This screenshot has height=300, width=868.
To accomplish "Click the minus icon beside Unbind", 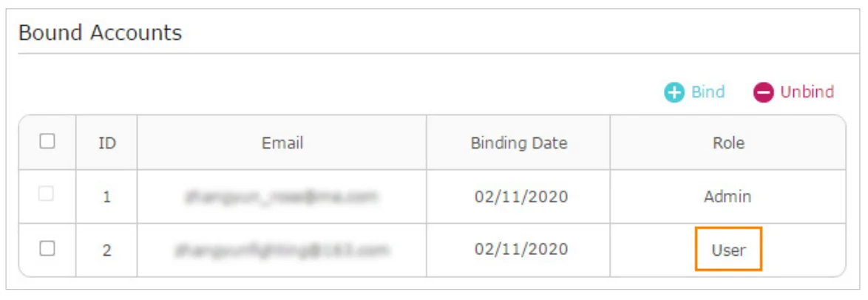I will (763, 93).
